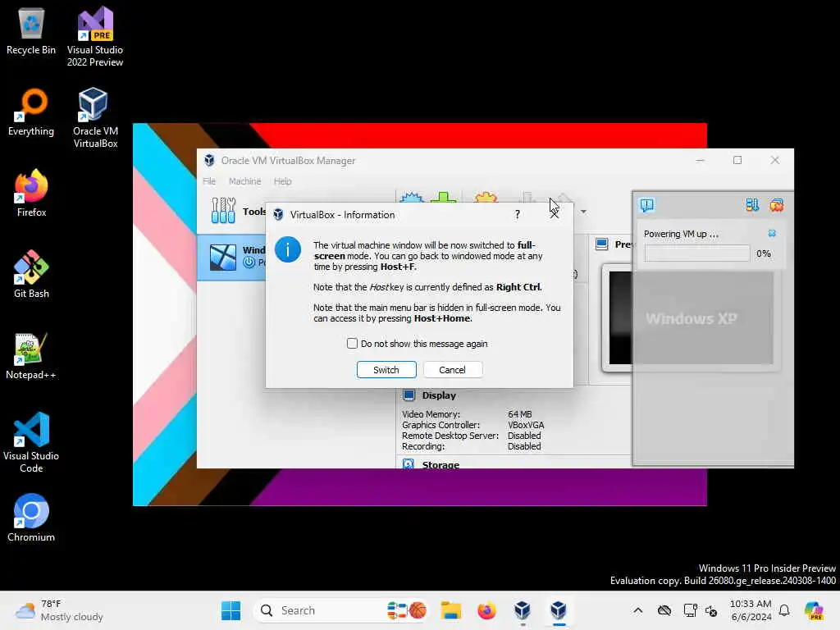Click the help question mark in Information dialog

(x=518, y=214)
